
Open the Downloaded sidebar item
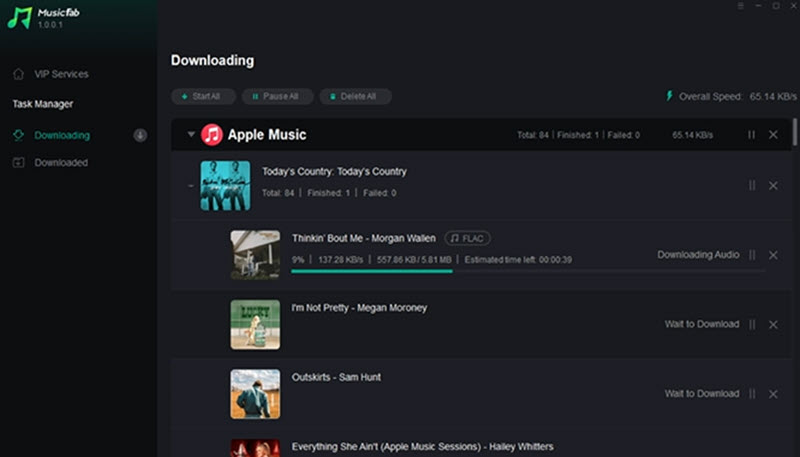click(x=61, y=163)
